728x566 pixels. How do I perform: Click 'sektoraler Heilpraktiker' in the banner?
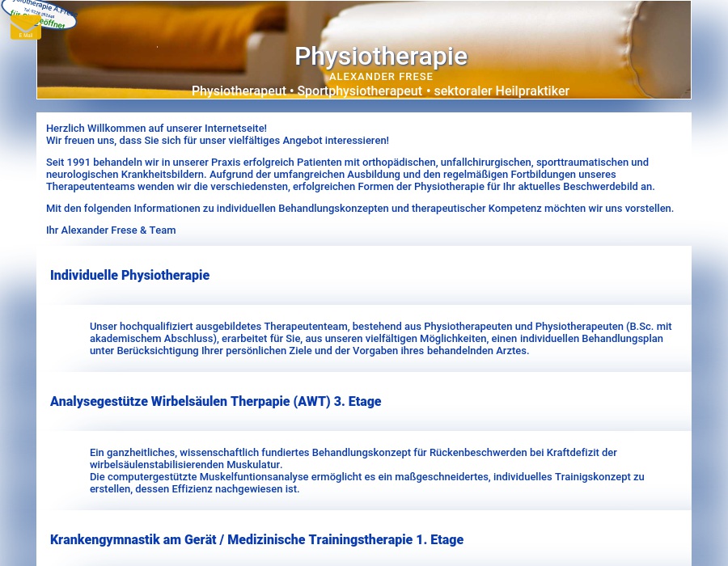[x=502, y=91]
